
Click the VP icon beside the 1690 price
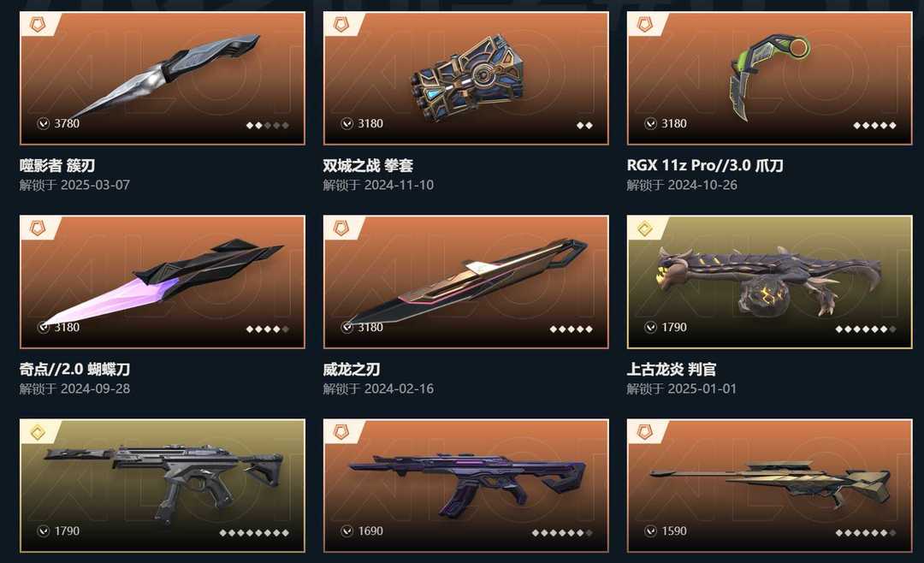tap(347, 531)
